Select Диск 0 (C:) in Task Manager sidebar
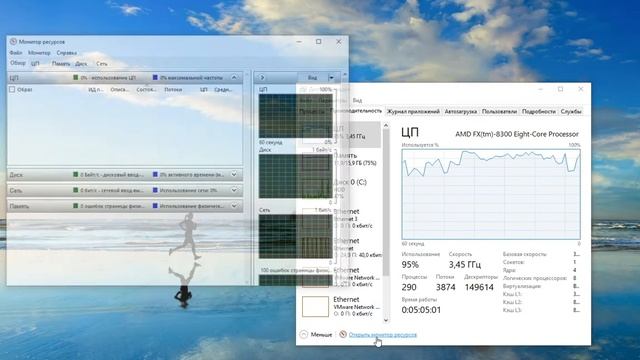640x360 pixels. click(341, 189)
